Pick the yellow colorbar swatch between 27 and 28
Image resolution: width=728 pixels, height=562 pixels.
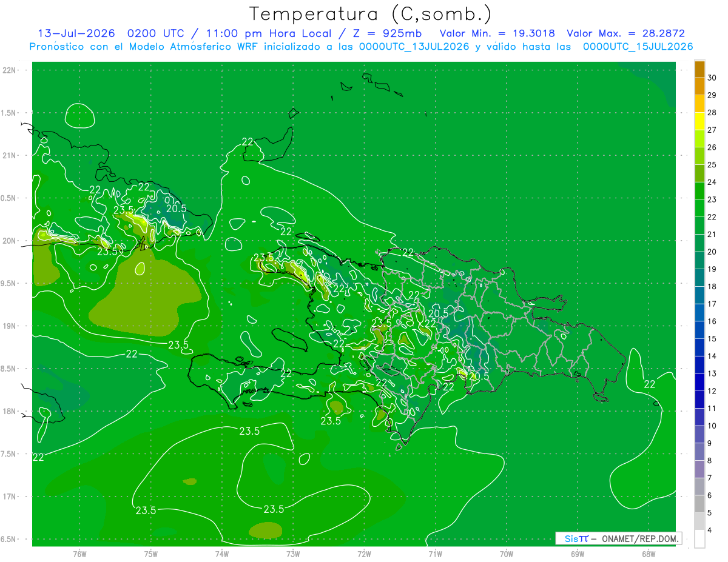coord(699,121)
